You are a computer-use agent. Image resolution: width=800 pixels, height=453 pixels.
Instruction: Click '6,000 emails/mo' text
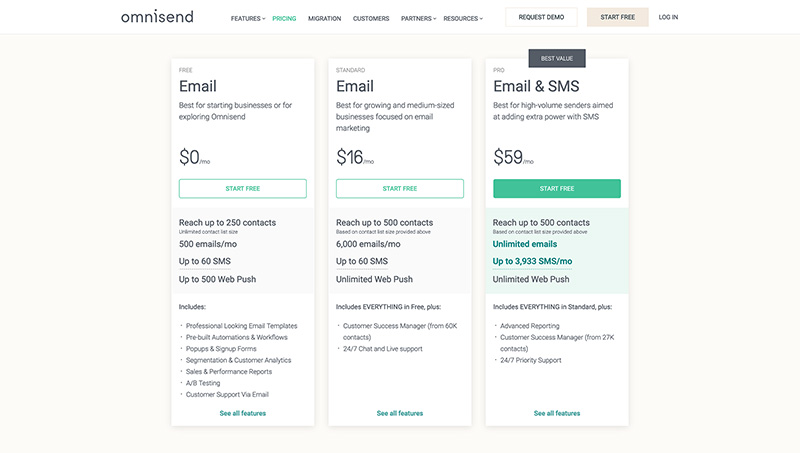pos(368,244)
